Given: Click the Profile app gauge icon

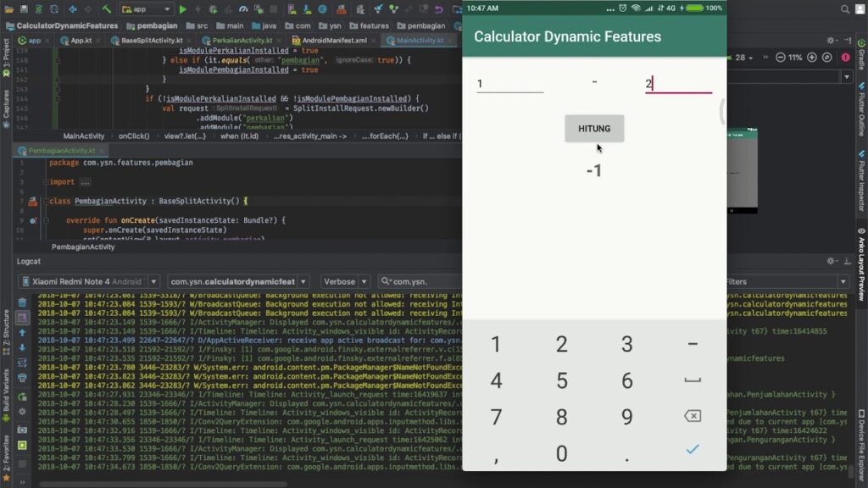Looking at the screenshot, I should 243,8.
